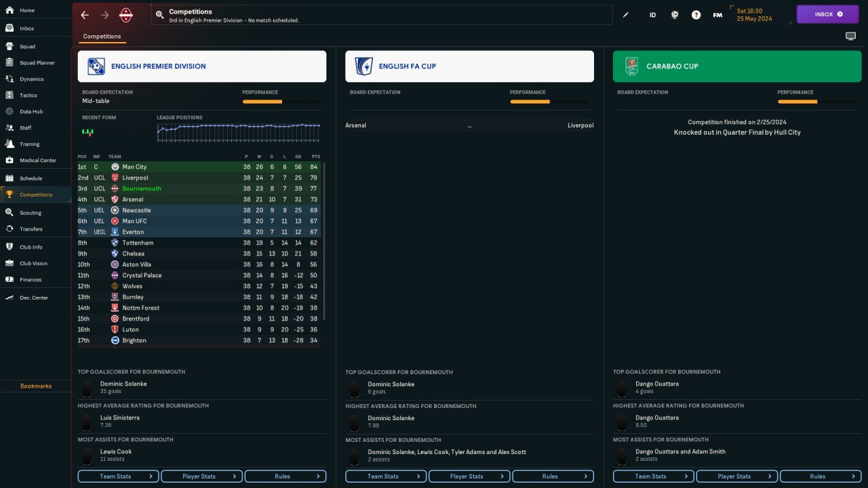Click the back navigation arrow
The image size is (868, 488).
[85, 15]
